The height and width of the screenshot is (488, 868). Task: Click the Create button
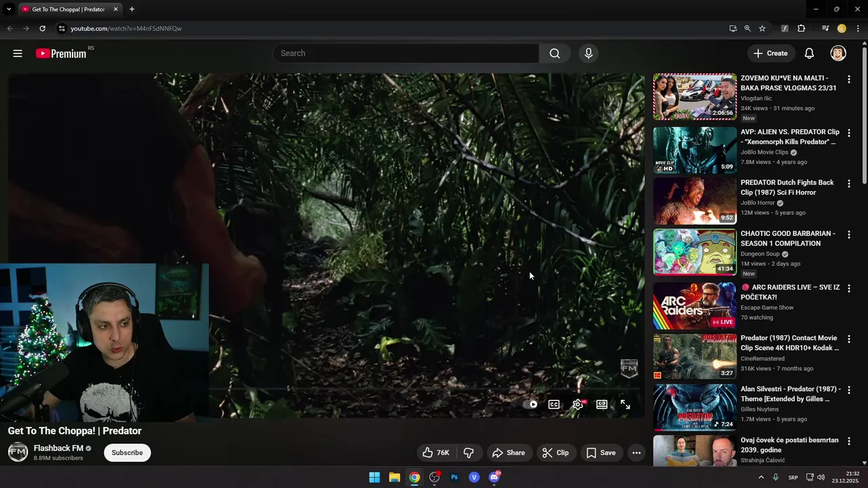770,54
